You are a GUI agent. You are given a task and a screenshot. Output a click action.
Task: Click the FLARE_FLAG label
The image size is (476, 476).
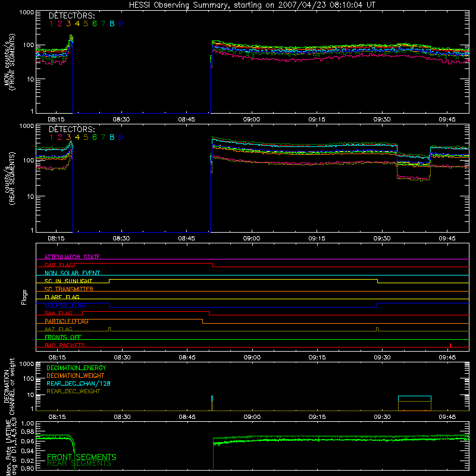[x=62, y=297]
